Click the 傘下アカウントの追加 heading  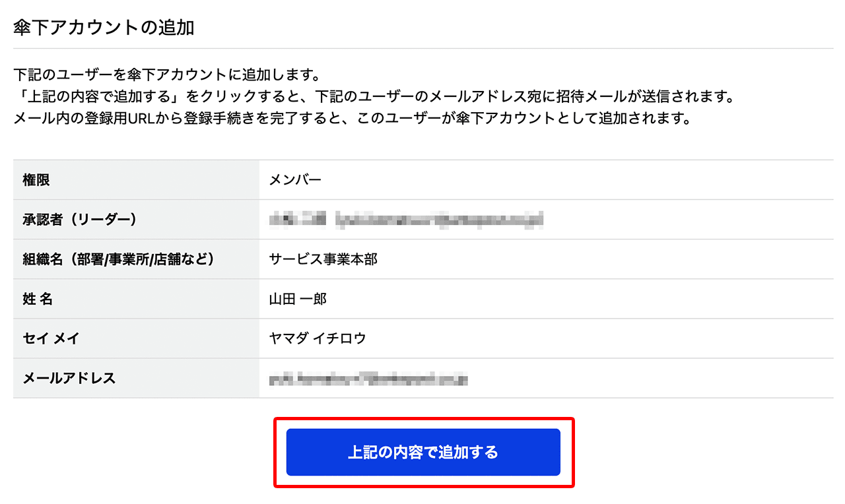click(104, 28)
